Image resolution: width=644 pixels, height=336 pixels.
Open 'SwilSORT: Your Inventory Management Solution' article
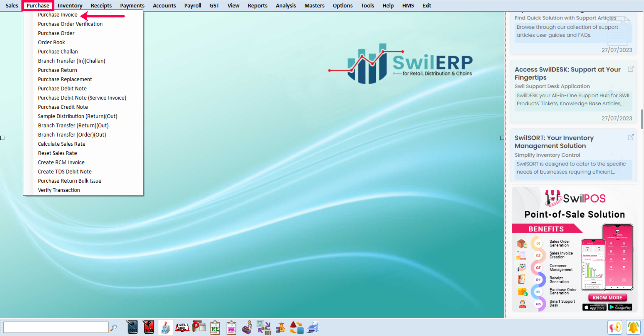coord(554,142)
